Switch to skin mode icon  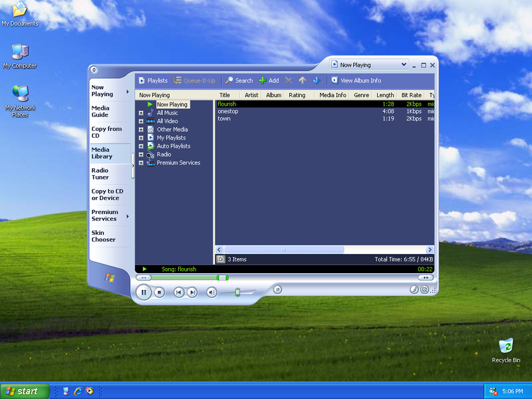tap(424, 289)
